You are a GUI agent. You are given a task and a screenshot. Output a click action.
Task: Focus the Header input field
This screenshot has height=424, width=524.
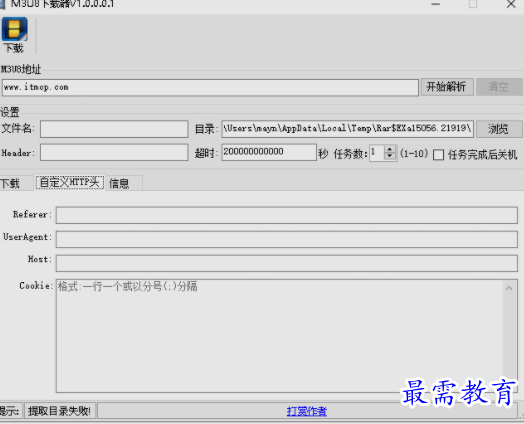point(114,152)
